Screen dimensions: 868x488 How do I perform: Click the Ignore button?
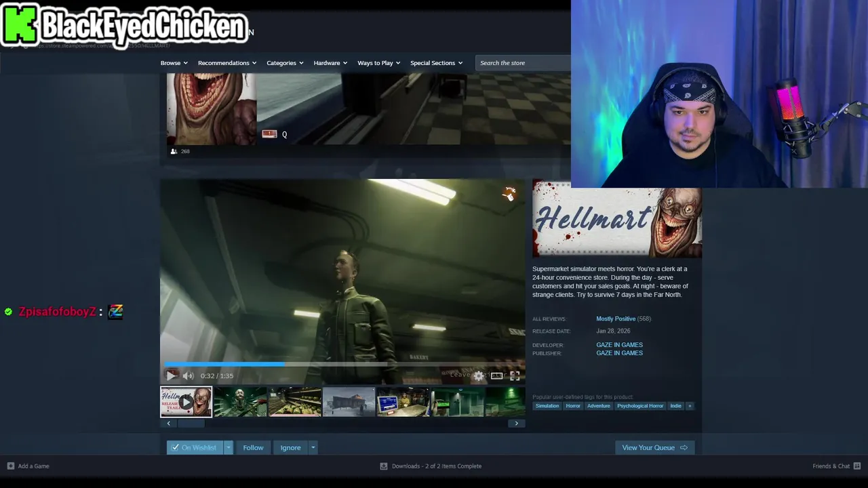(290, 447)
